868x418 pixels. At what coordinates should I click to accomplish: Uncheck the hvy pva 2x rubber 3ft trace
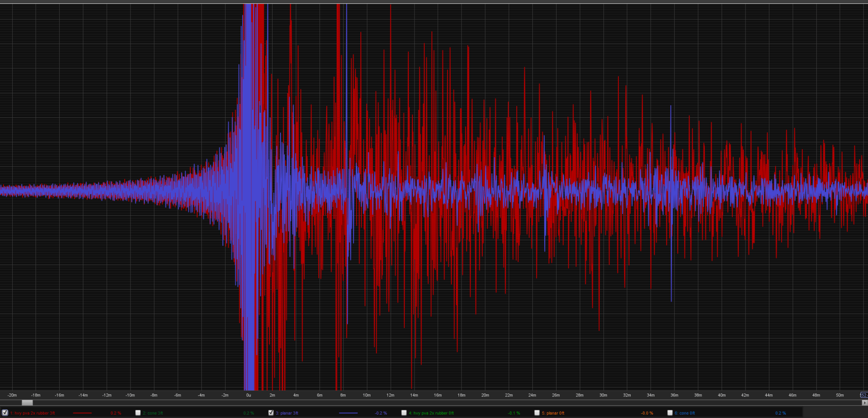(5, 412)
